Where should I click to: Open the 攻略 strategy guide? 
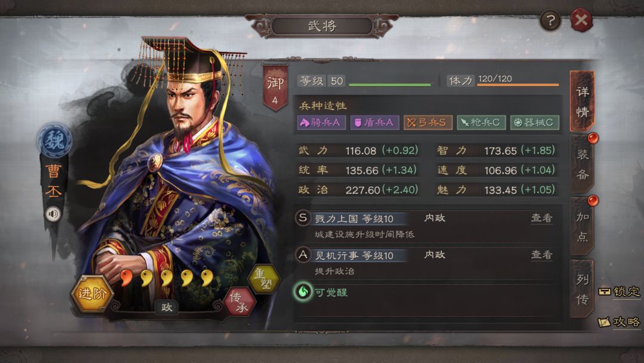(x=619, y=321)
